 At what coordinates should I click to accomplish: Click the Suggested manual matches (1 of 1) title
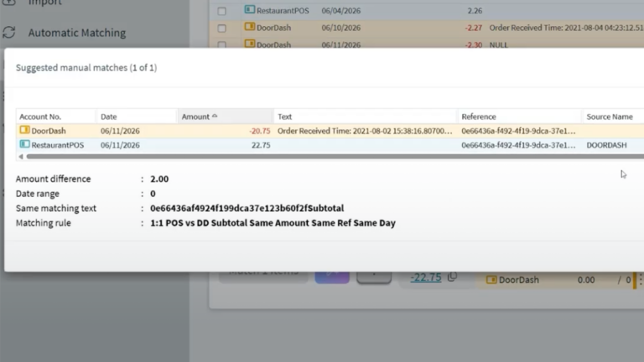click(86, 68)
